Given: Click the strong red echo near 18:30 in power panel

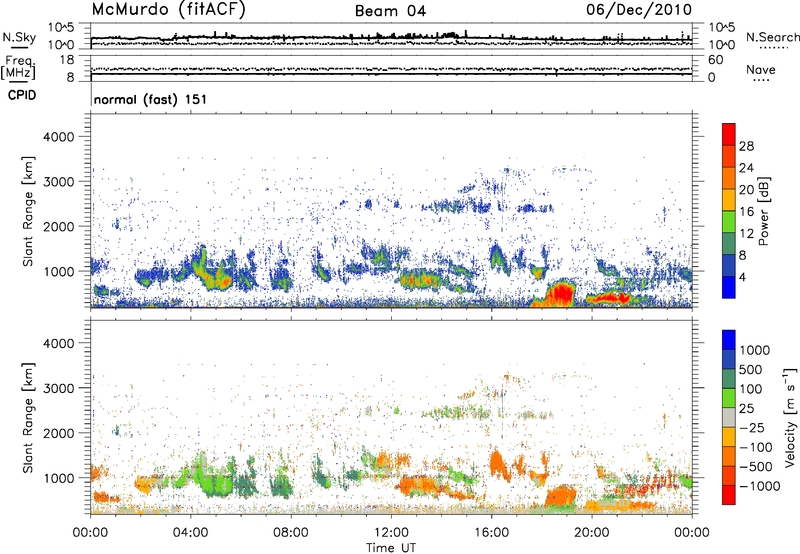Looking at the screenshot, I should coord(562,293).
